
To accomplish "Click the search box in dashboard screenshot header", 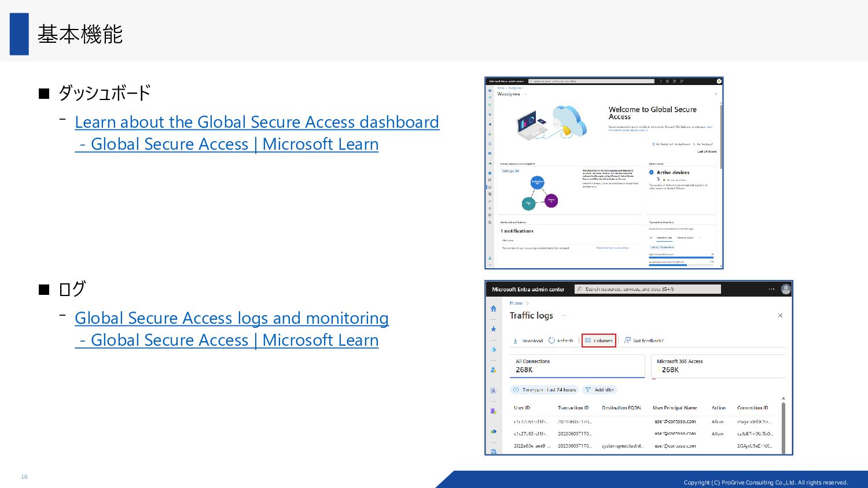I will (x=591, y=81).
